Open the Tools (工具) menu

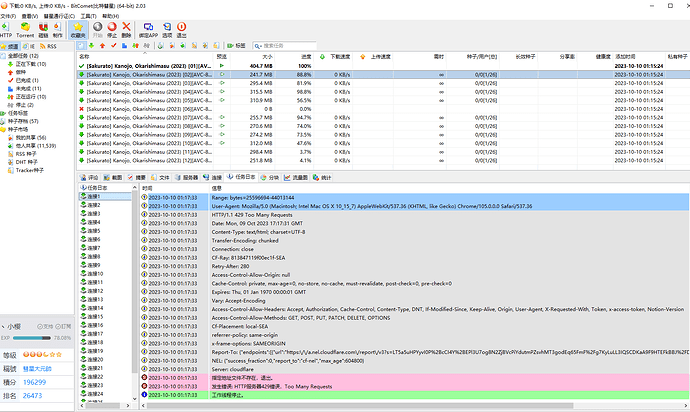coord(88,16)
